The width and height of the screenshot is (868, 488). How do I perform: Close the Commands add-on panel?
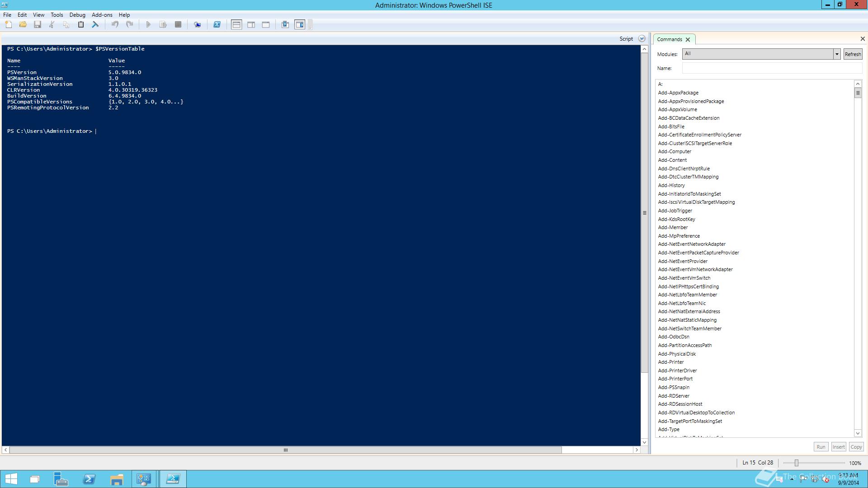863,39
